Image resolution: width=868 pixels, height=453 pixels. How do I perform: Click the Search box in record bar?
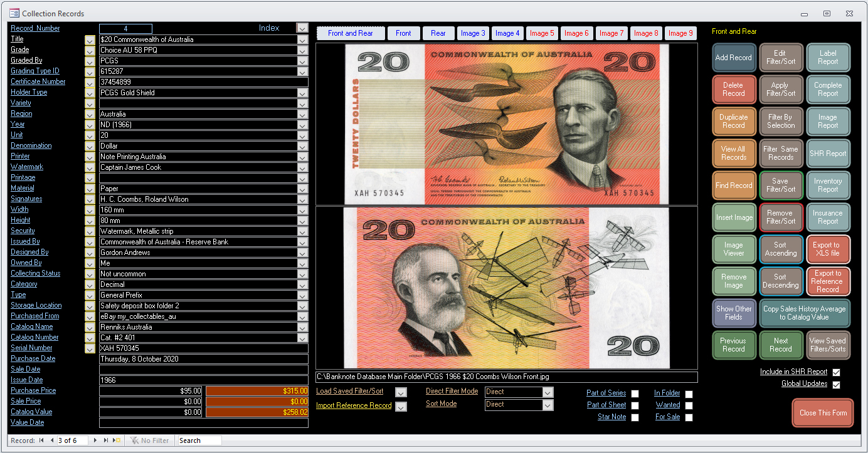(x=199, y=440)
